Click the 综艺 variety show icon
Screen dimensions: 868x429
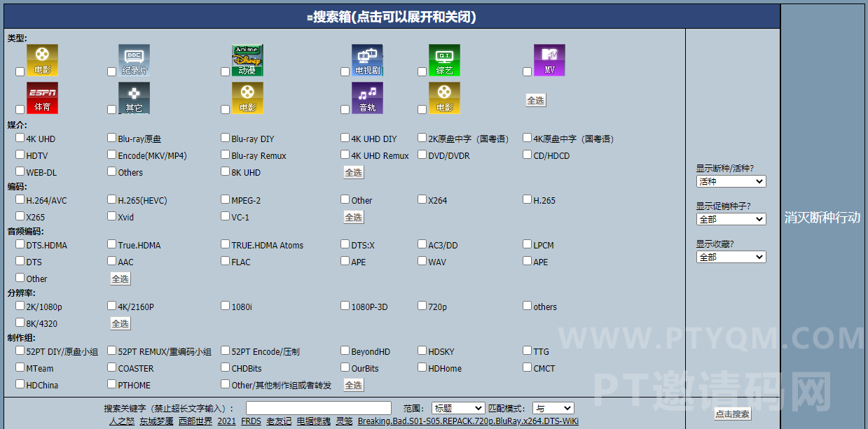tap(444, 60)
